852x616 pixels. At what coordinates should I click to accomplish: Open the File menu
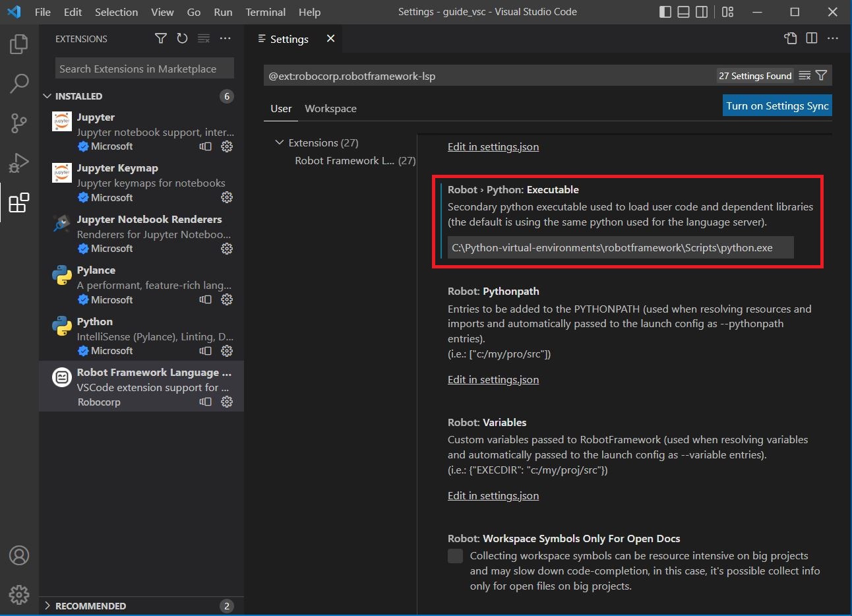tap(42, 12)
